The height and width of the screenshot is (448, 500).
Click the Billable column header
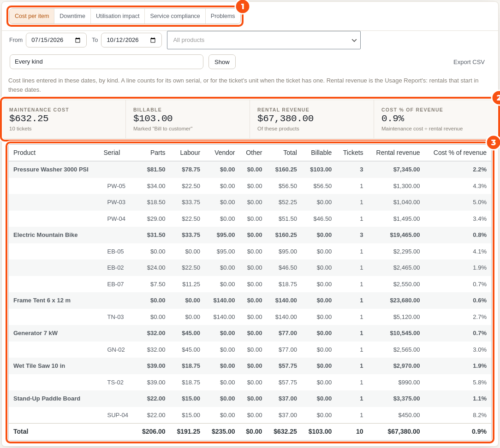click(x=321, y=153)
